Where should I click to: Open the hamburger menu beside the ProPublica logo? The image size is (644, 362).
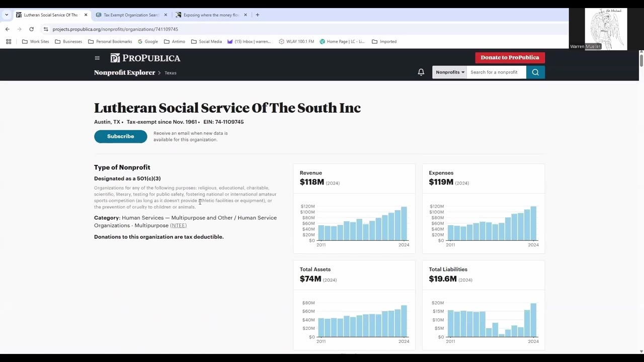[x=97, y=58]
